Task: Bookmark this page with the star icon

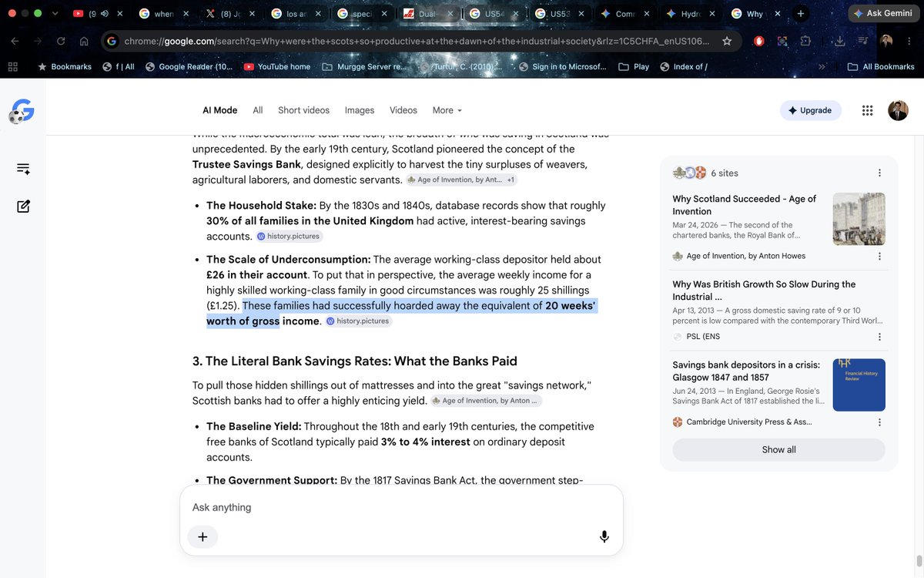Action: tap(727, 42)
